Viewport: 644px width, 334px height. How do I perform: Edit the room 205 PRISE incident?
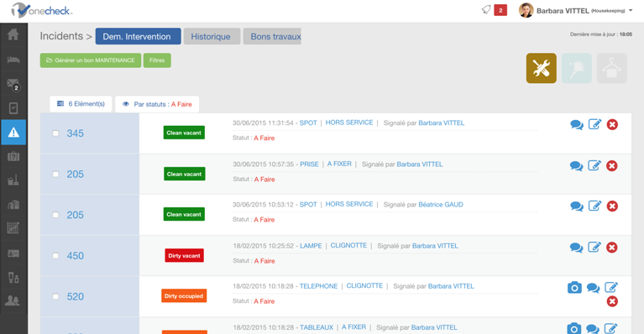pyautogui.click(x=594, y=165)
